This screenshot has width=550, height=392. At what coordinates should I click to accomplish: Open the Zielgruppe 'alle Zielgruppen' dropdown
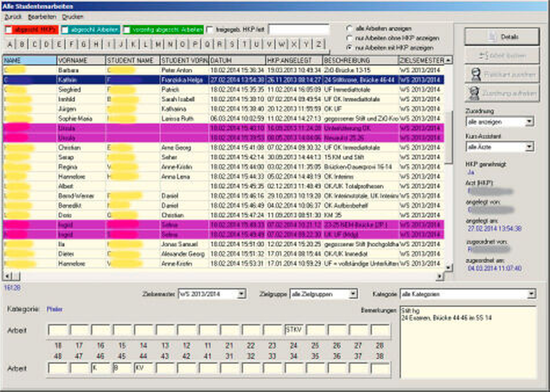click(353, 294)
